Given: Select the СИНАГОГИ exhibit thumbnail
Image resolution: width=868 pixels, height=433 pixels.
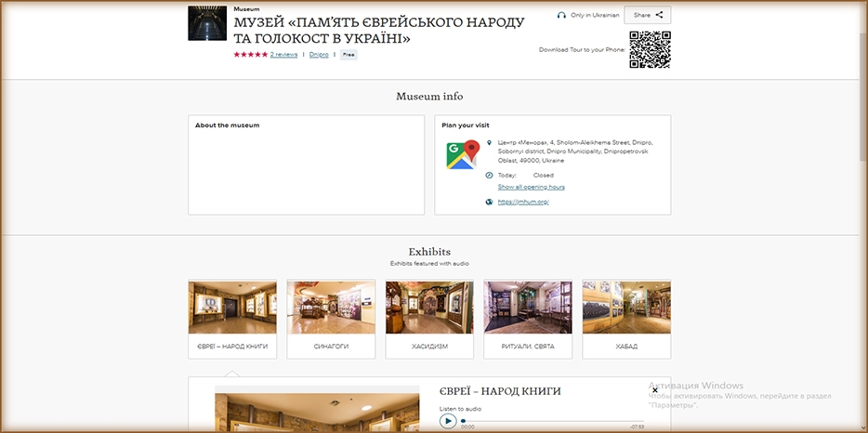Looking at the screenshot, I should (x=331, y=307).
